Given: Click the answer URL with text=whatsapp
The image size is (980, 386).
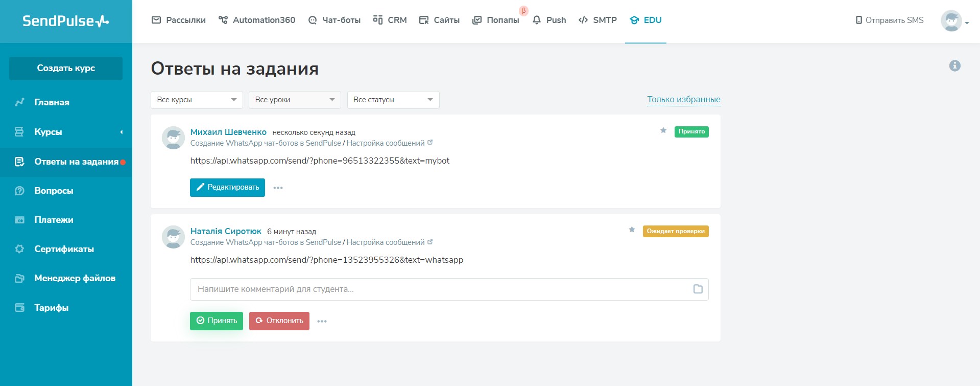Looking at the screenshot, I should (x=327, y=260).
